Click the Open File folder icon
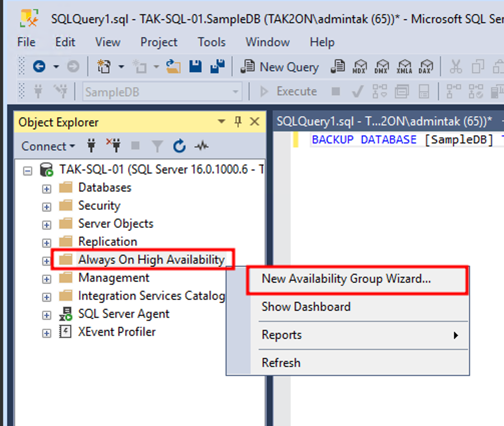This screenshot has height=426, width=504. 173,67
